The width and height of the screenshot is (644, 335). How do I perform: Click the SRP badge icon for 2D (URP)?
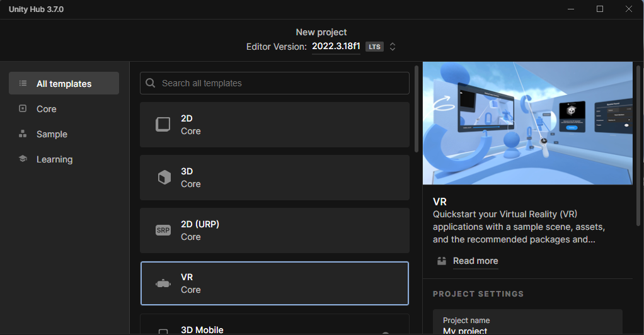(163, 230)
